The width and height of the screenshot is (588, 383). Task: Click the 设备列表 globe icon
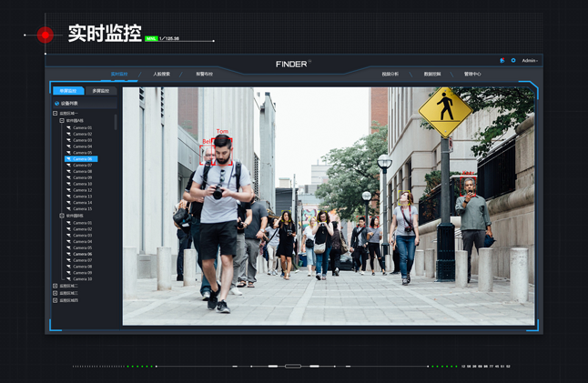[56, 104]
